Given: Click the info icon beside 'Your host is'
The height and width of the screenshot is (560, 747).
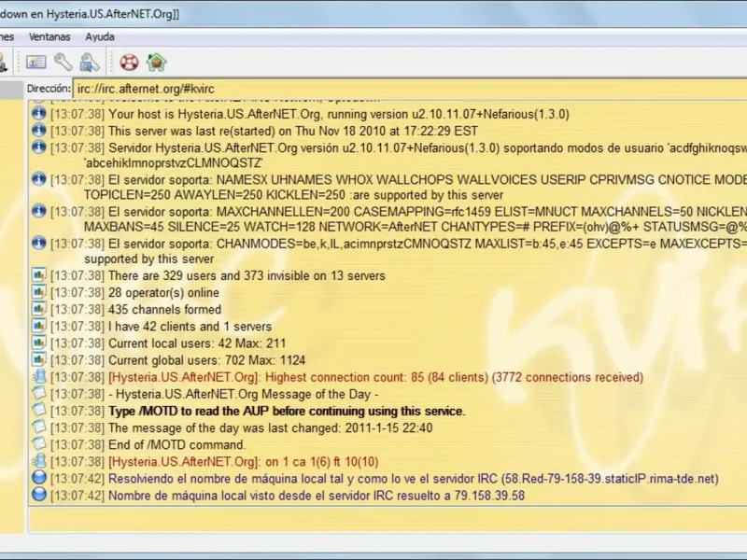Looking at the screenshot, I should click(x=39, y=114).
